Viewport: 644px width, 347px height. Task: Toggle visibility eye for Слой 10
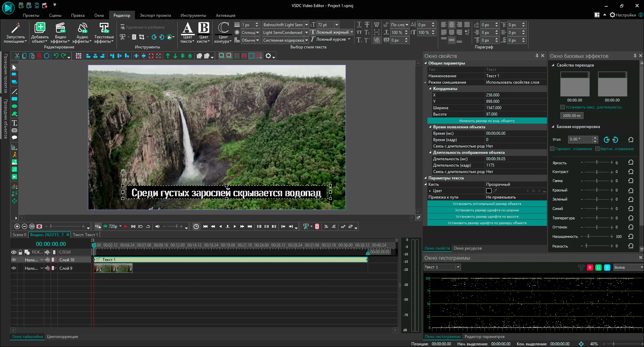[14, 260]
